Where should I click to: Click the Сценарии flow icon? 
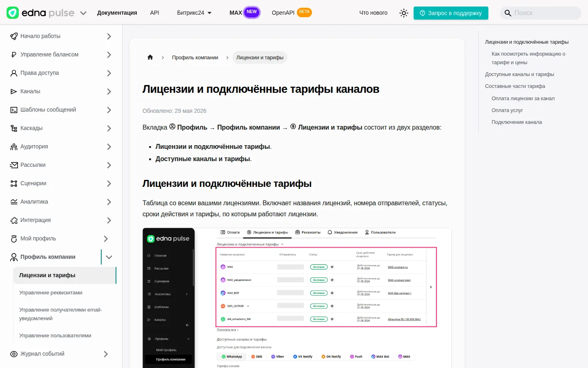click(x=14, y=184)
